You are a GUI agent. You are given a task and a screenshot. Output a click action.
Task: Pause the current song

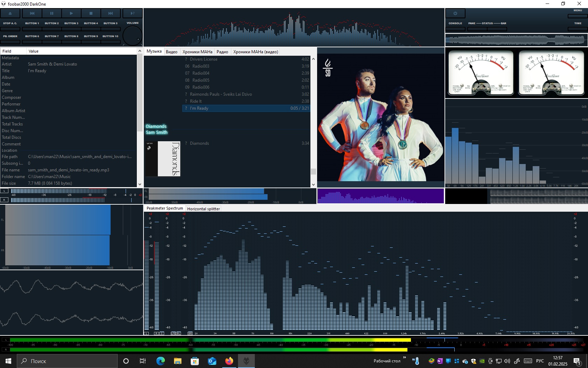tap(51, 13)
